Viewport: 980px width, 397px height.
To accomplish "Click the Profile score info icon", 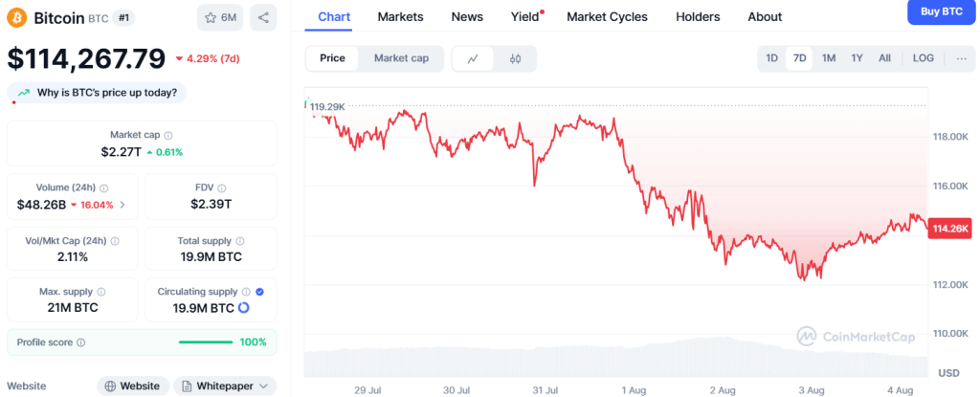I will pyautogui.click(x=81, y=342).
